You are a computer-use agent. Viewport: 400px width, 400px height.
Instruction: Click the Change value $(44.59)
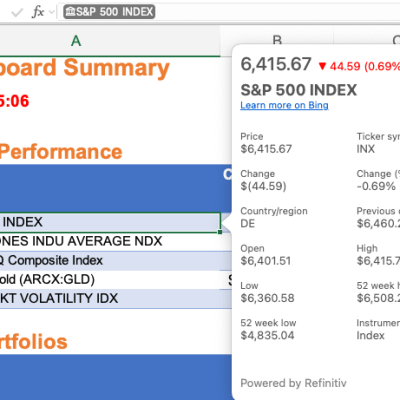[263, 186]
